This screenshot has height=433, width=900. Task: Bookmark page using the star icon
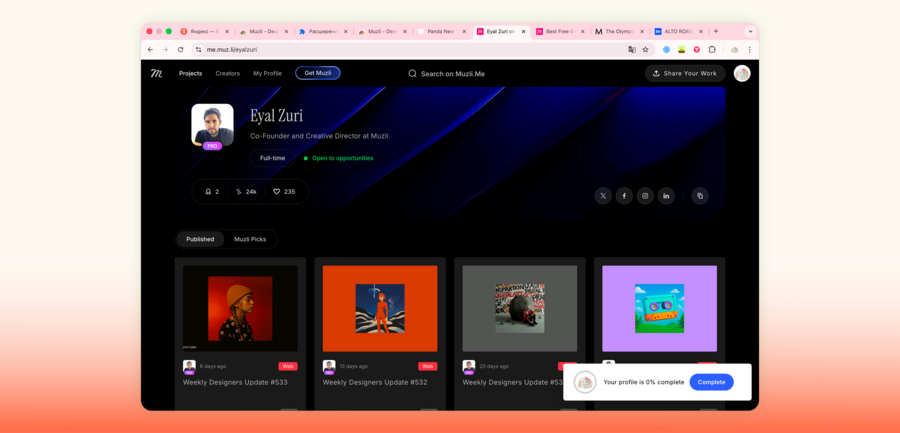(x=645, y=50)
